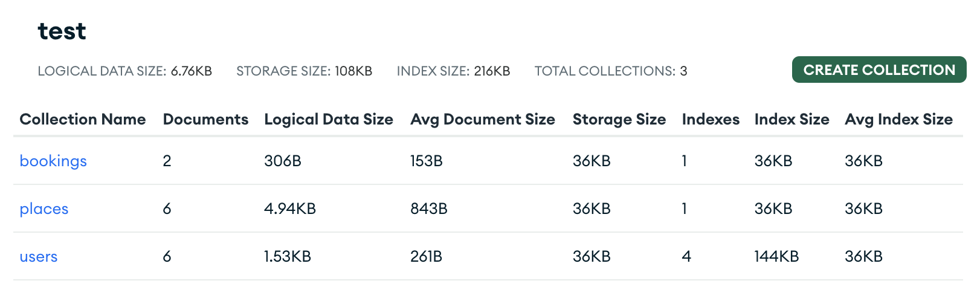The height and width of the screenshot is (301, 980).
Task: Click the Logical Data Size column header
Action: click(329, 119)
